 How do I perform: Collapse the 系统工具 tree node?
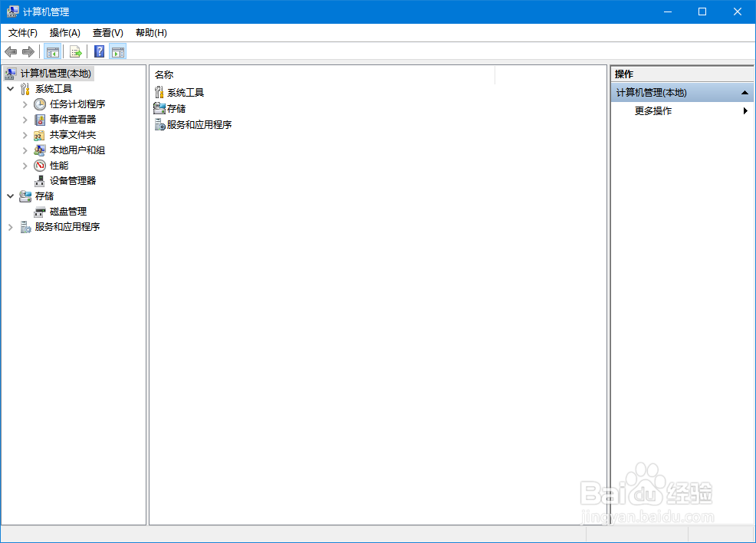11,89
